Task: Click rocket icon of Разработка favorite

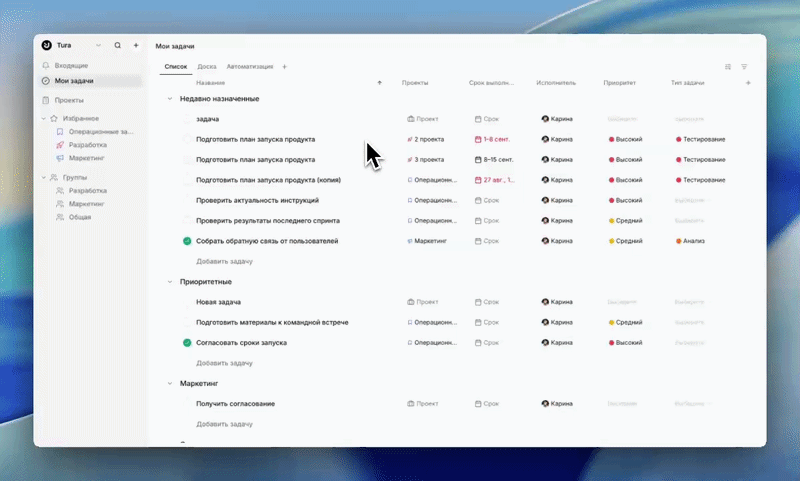Action: tap(60, 145)
